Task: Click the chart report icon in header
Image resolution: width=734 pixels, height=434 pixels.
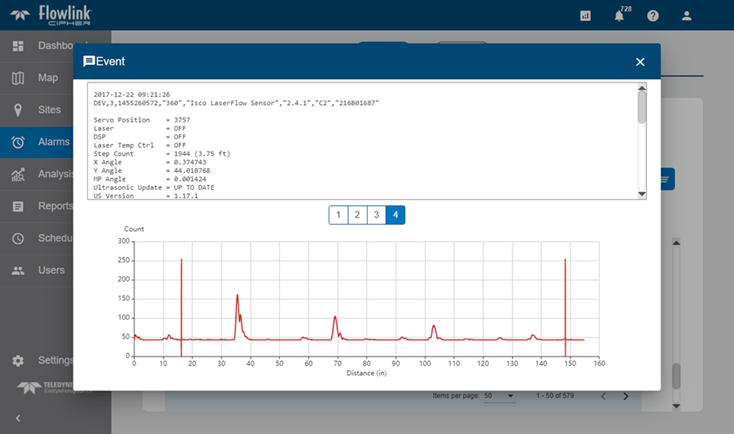Action: 586,16
